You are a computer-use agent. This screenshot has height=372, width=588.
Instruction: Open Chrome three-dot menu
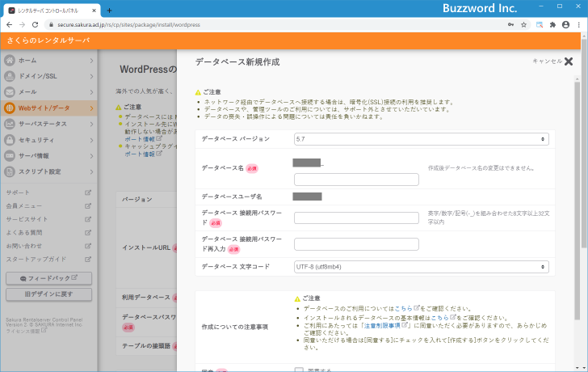coord(578,25)
